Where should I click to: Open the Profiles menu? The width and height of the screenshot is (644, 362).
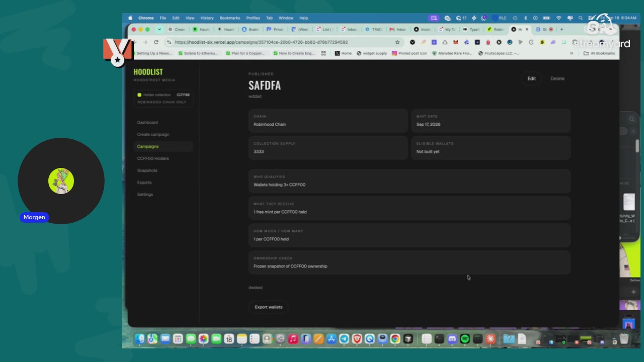click(253, 18)
